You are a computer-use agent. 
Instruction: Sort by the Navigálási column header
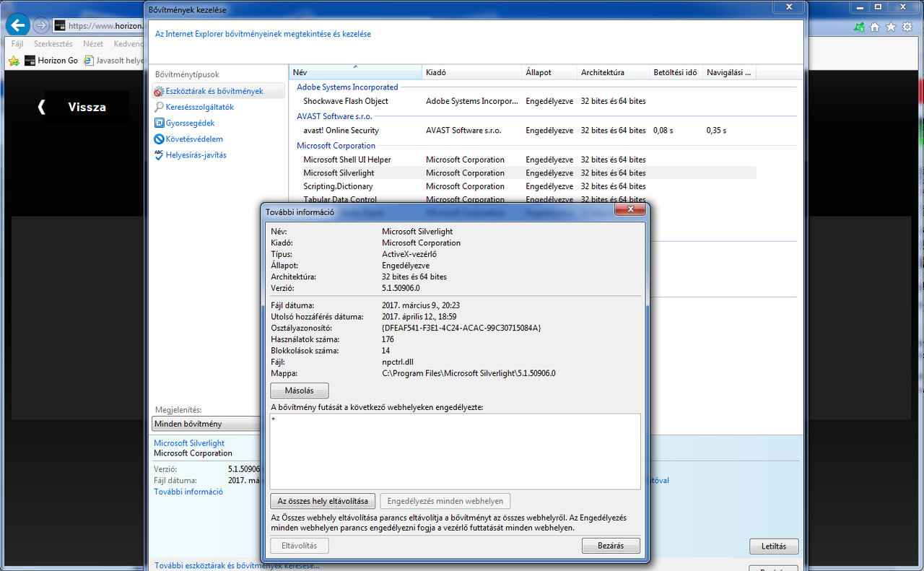[x=729, y=72]
